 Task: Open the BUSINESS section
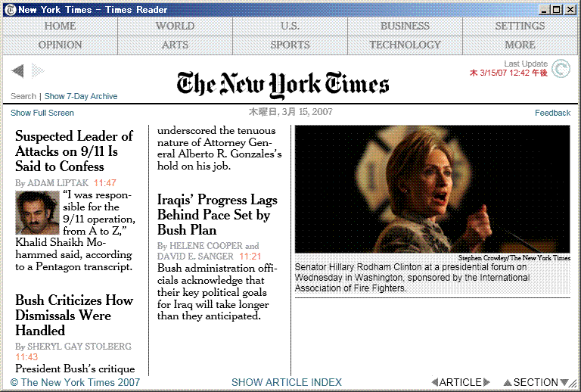pyautogui.click(x=405, y=26)
